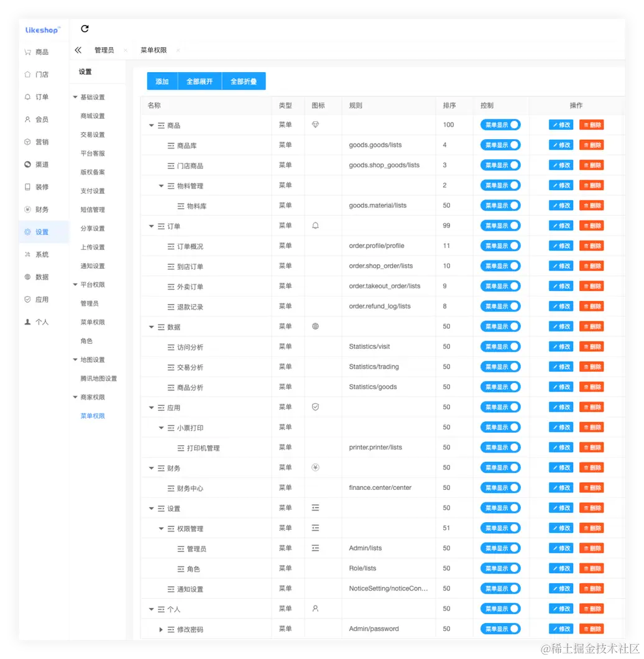Screen dimensions: 644x659
Task: Open 个人 person icon in sidebar
Action: pyautogui.click(x=28, y=322)
